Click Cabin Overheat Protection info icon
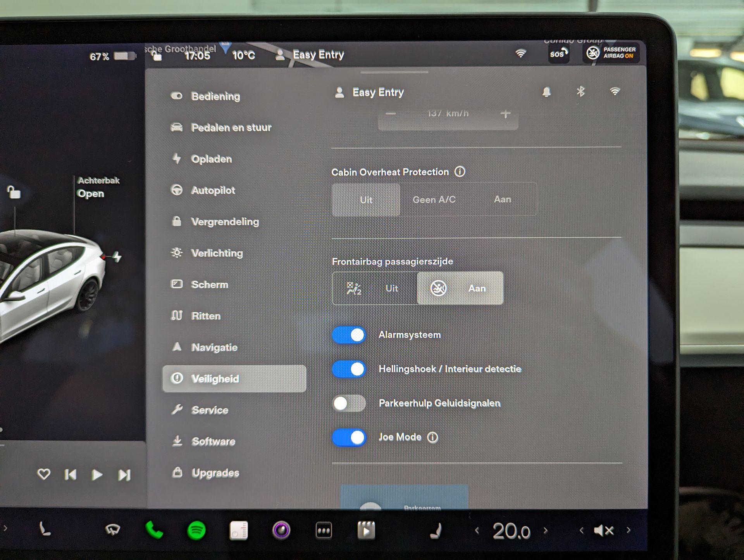 pyautogui.click(x=460, y=172)
